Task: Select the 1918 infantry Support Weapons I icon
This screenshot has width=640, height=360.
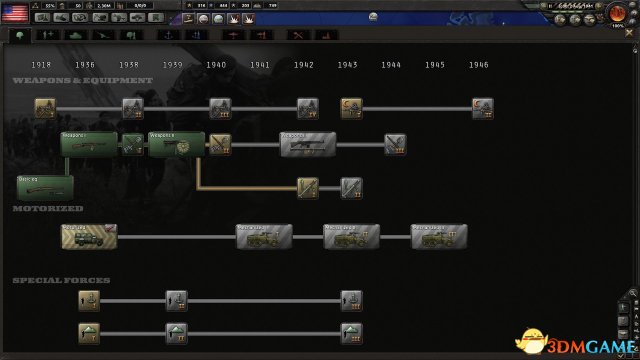Action: click(45, 109)
